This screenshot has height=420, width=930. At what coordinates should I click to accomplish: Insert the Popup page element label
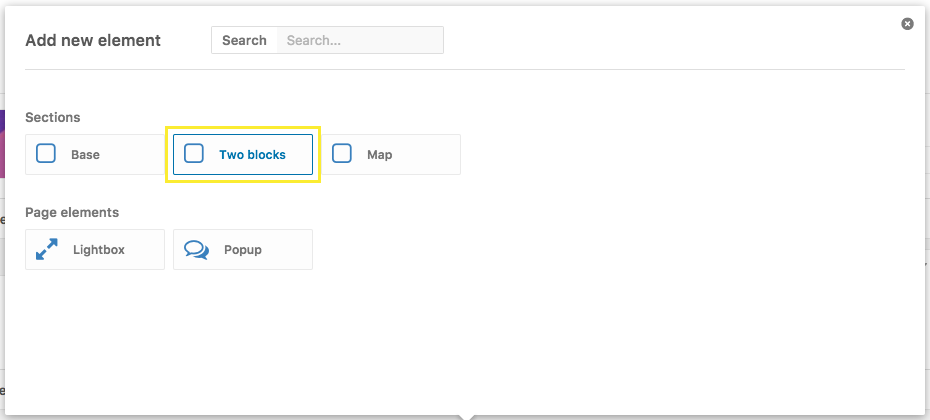click(243, 250)
